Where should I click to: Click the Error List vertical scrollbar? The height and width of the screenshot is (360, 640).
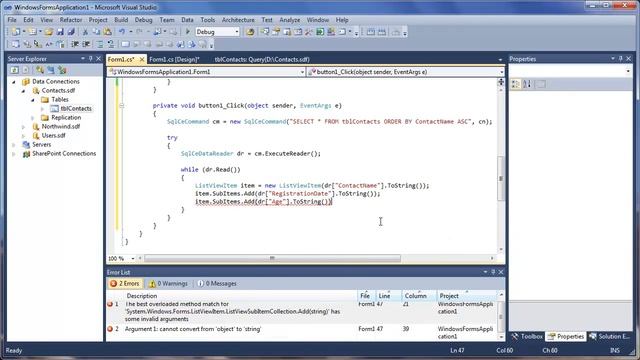tap(501, 316)
